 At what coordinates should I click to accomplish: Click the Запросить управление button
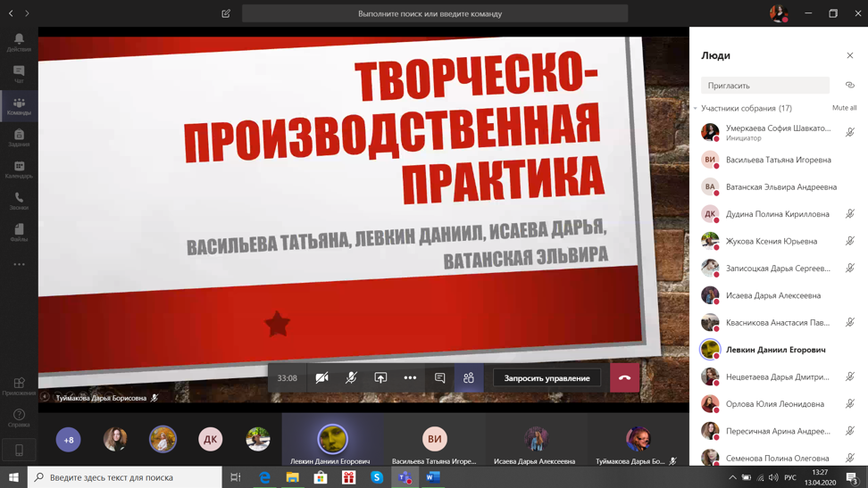547,378
